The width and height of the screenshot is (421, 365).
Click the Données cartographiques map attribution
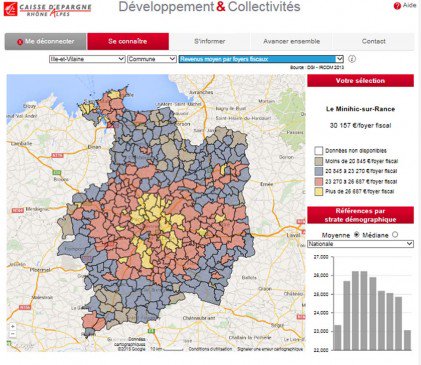pyautogui.click(x=131, y=341)
